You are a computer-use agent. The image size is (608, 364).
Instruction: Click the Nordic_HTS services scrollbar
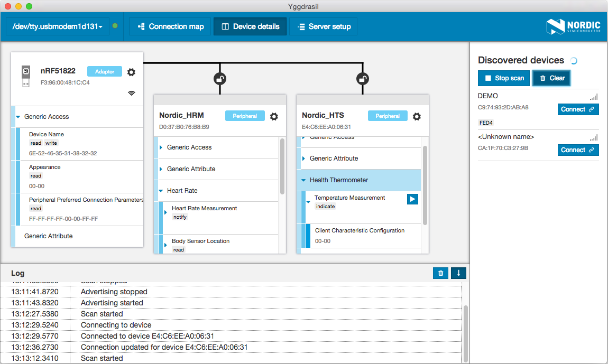[425, 185]
